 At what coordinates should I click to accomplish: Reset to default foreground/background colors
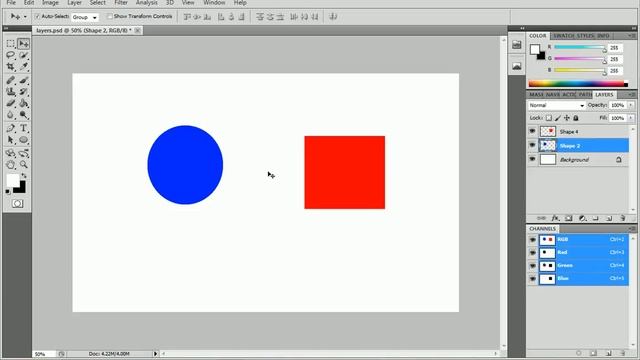click(x=8, y=191)
